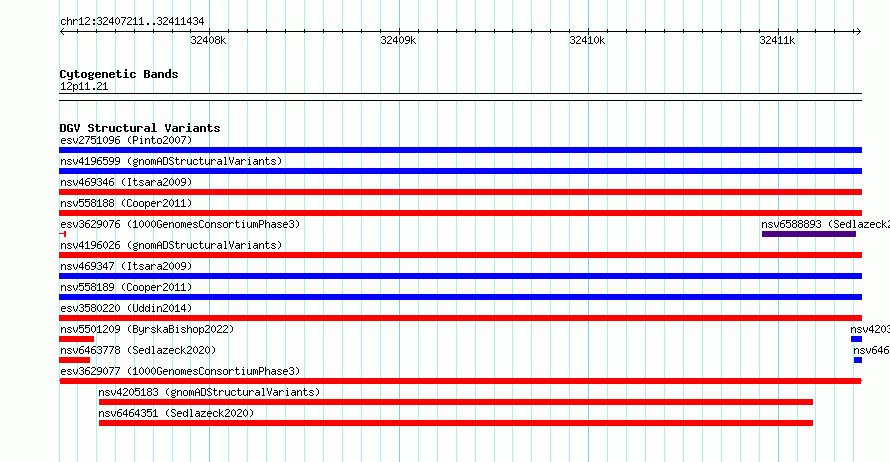
Task: Click the short red bar under nsv5501209
Action: [x=77, y=339]
